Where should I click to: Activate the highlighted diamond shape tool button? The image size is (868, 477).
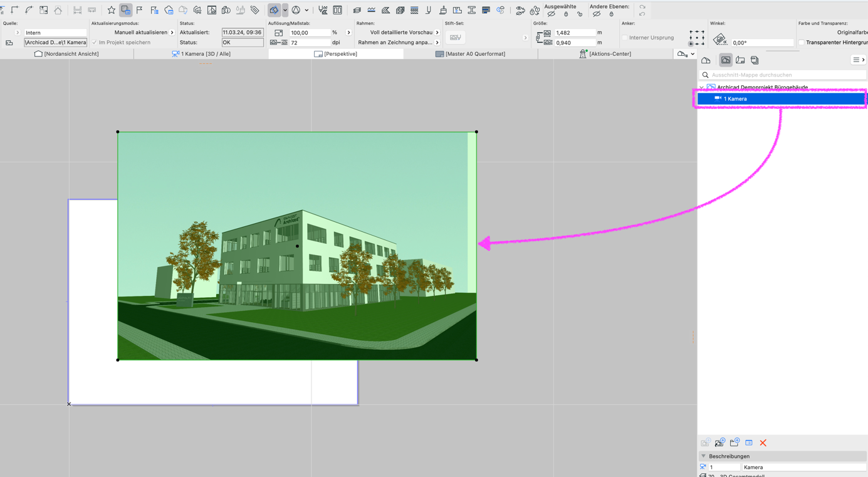[274, 10]
